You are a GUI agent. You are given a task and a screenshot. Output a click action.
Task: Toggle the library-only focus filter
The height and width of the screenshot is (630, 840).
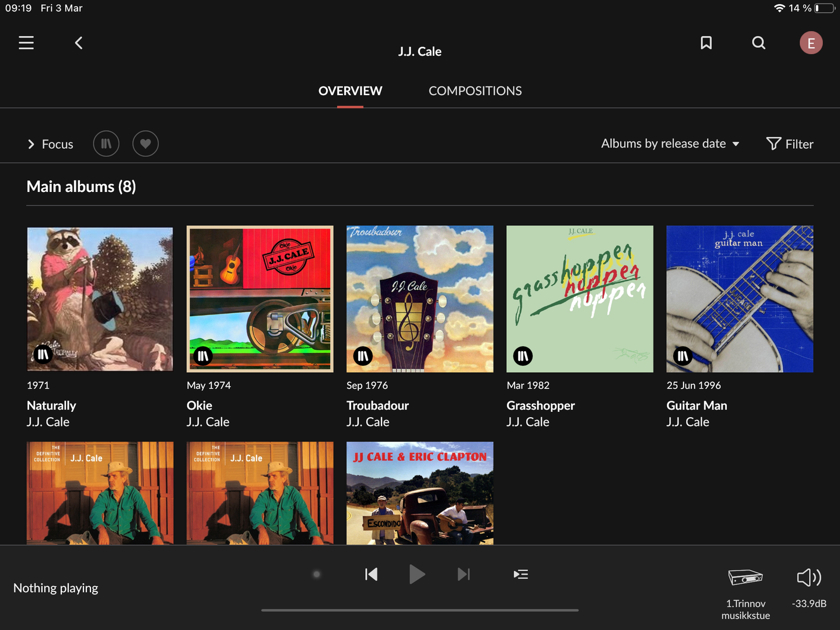click(x=106, y=143)
